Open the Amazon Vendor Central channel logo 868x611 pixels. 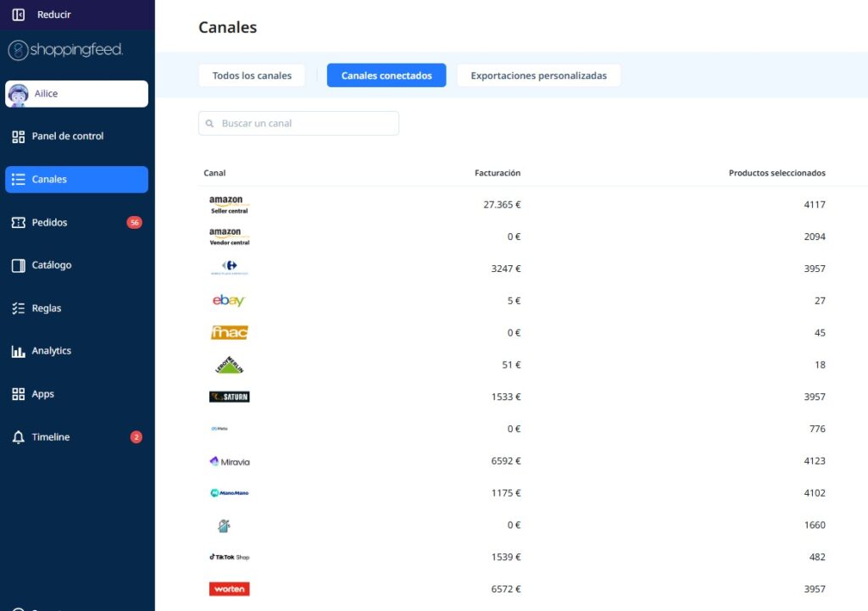click(x=229, y=236)
